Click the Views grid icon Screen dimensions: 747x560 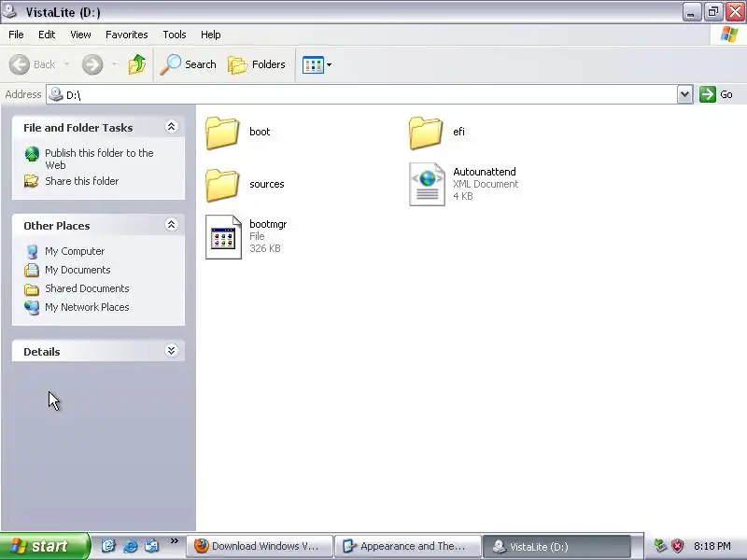click(x=313, y=64)
